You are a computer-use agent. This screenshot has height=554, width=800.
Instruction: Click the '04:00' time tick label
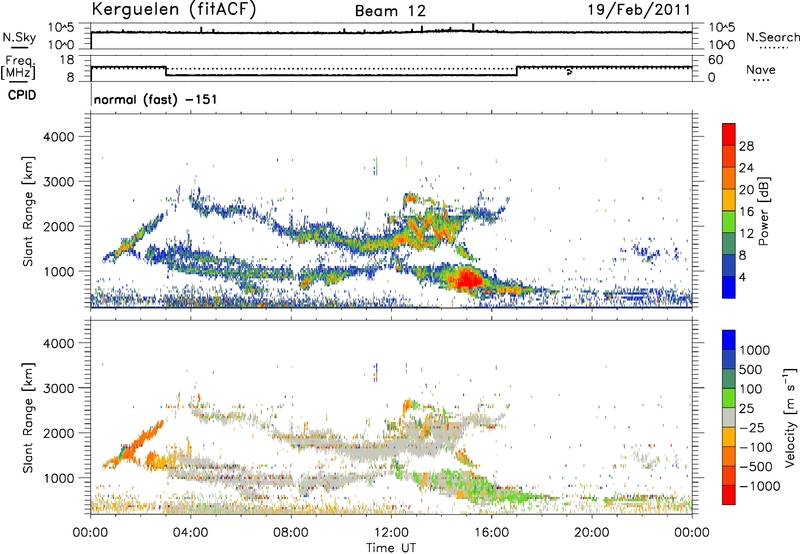tap(190, 533)
